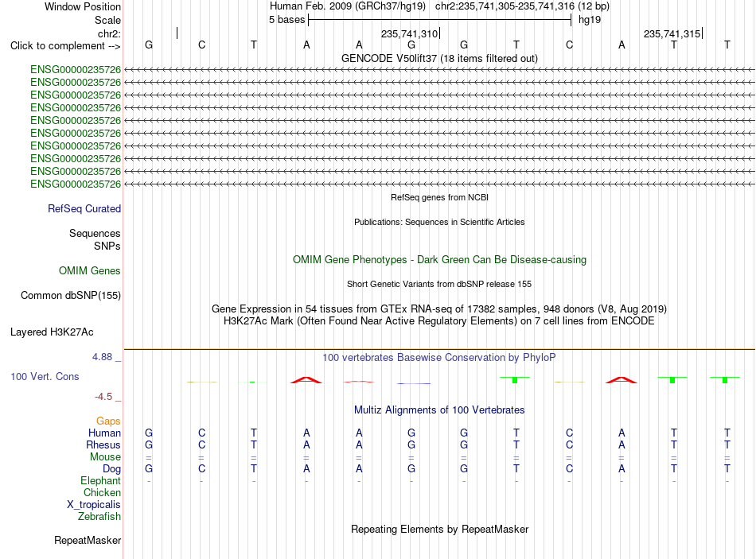This screenshot has width=756, height=559.
Task: Open the H3K27Ac Mark ENCODE track title
Action: tap(439, 321)
